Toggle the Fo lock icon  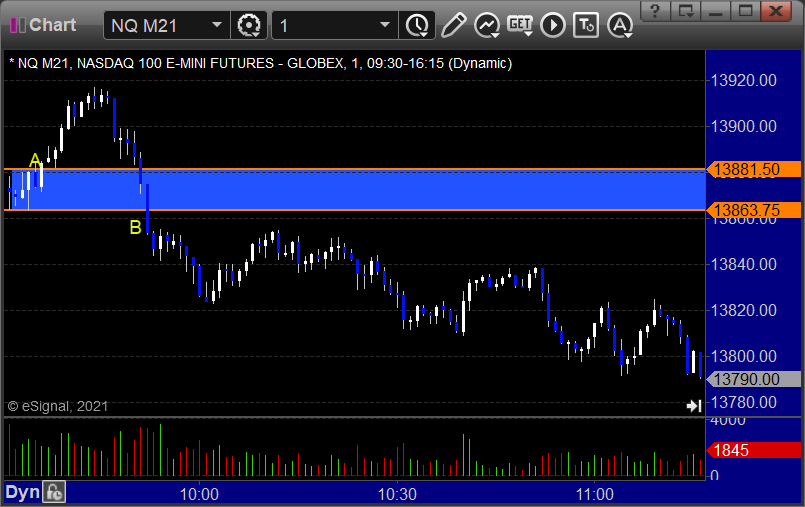pyautogui.click(x=54, y=492)
